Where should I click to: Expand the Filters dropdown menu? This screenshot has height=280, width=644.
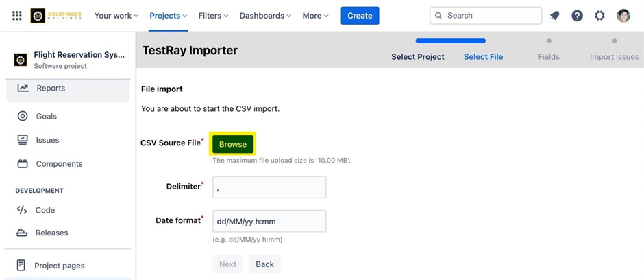[x=213, y=16]
